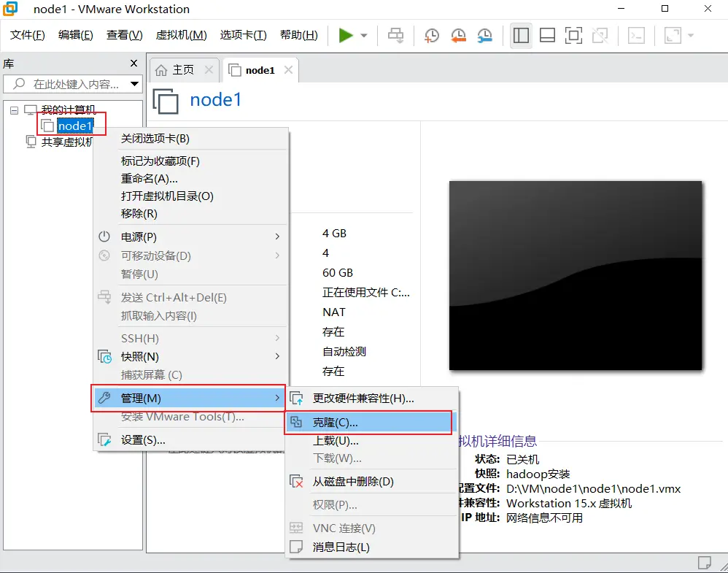Image resolution: width=728 pixels, height=573 pixels.
Task: Open 设置(S)... from context menu
Action: 191,439
